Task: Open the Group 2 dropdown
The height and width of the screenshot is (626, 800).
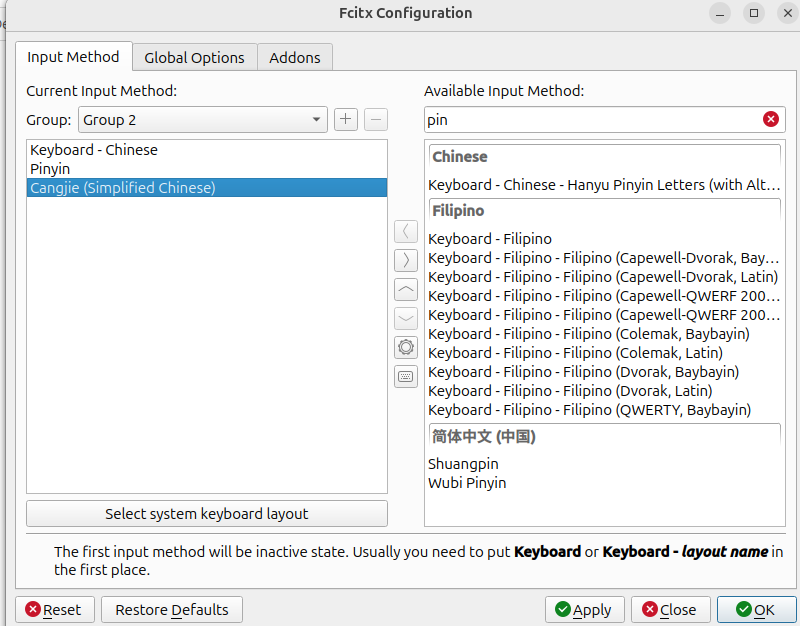Action: [x=203, y=119]
